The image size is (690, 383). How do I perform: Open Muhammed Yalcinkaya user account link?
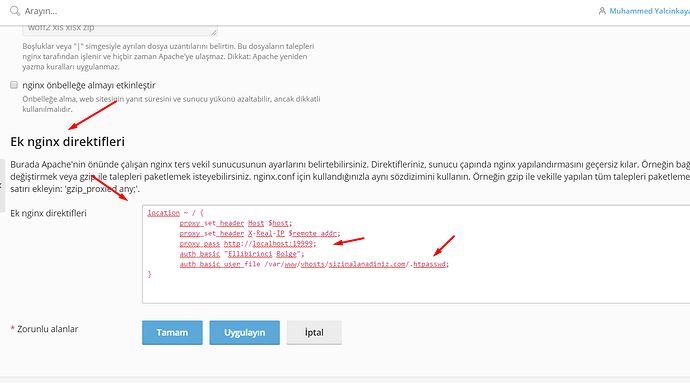pos(649,11)
